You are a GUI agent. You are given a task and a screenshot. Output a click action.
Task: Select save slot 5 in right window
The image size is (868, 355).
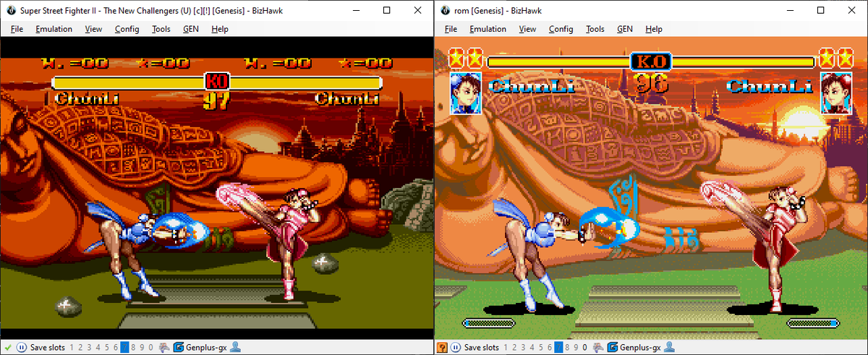coord(541,348)
